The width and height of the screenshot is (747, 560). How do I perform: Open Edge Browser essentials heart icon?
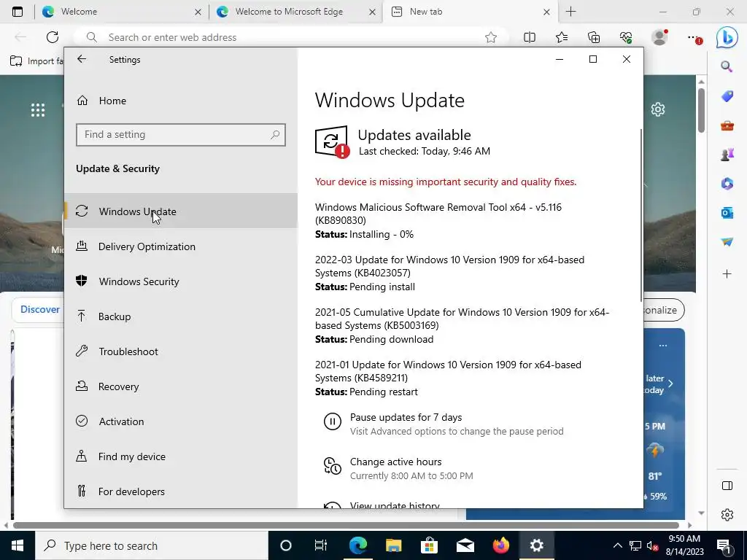click(626, 37)
